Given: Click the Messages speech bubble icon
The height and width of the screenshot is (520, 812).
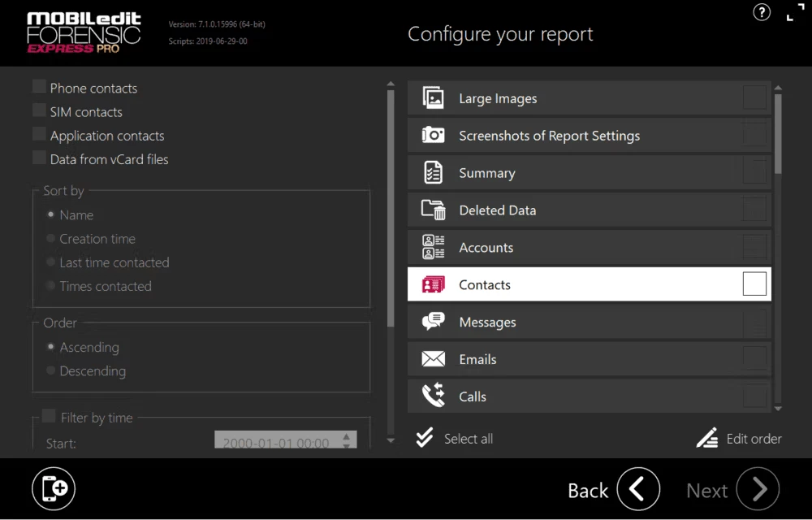Looking at the screenshot, I should 433,322.
